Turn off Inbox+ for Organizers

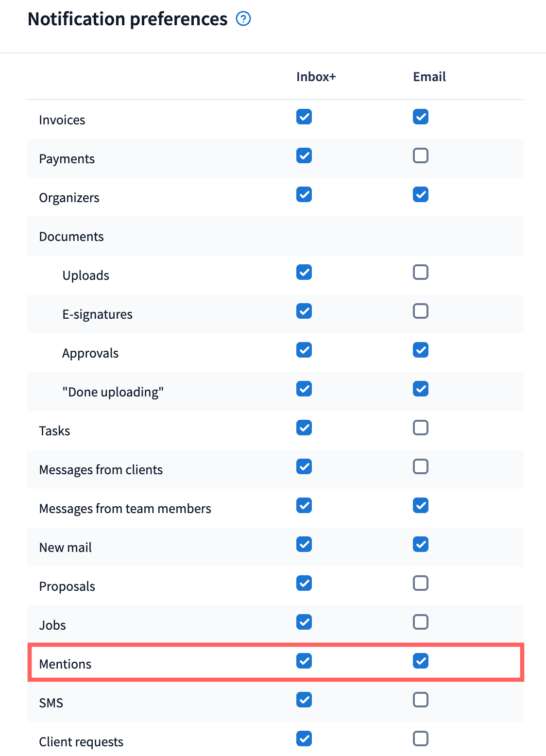click(304, 194)
